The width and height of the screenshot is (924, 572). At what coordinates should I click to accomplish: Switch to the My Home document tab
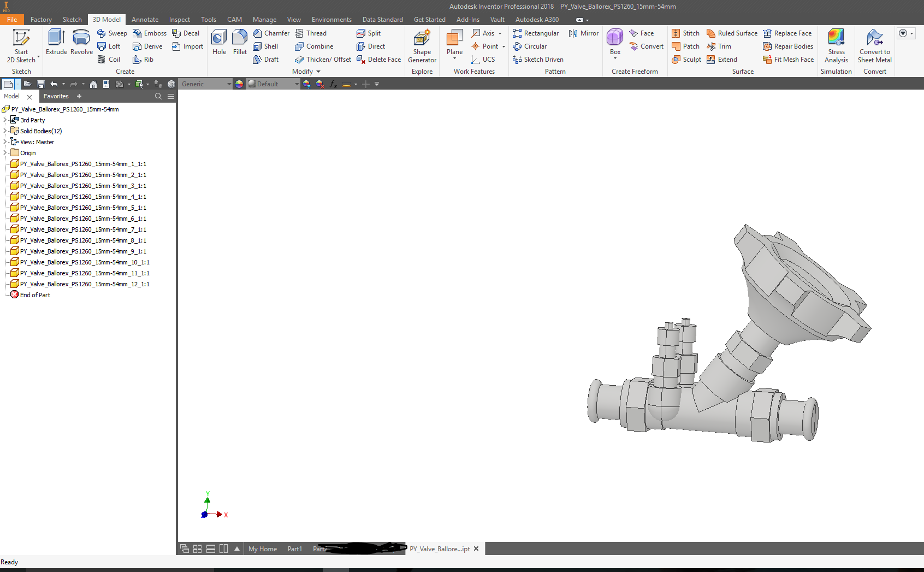(263, 549)
